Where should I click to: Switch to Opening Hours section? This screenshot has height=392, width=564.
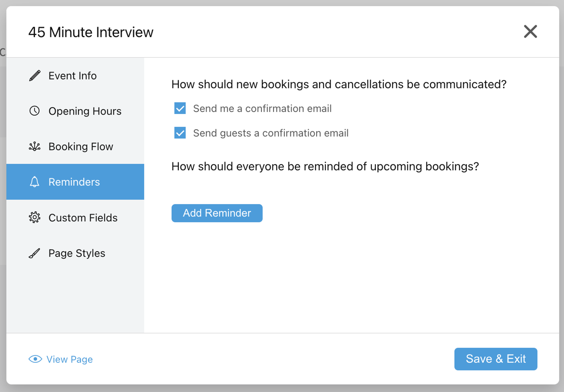tap(75, 111)
